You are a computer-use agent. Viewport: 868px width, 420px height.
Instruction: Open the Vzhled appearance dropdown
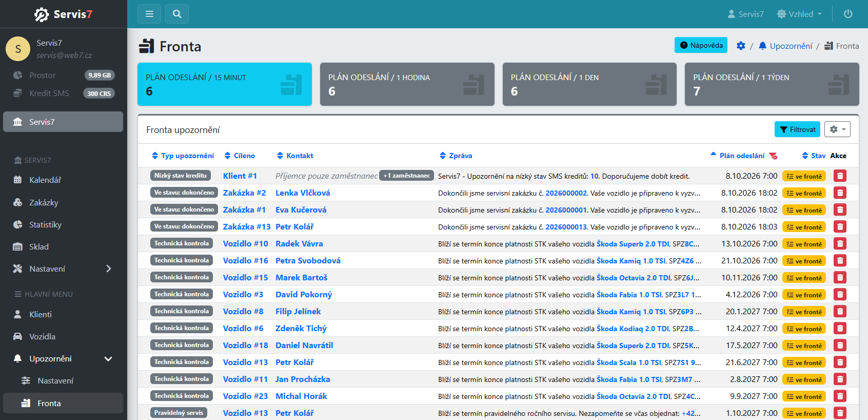799,14
